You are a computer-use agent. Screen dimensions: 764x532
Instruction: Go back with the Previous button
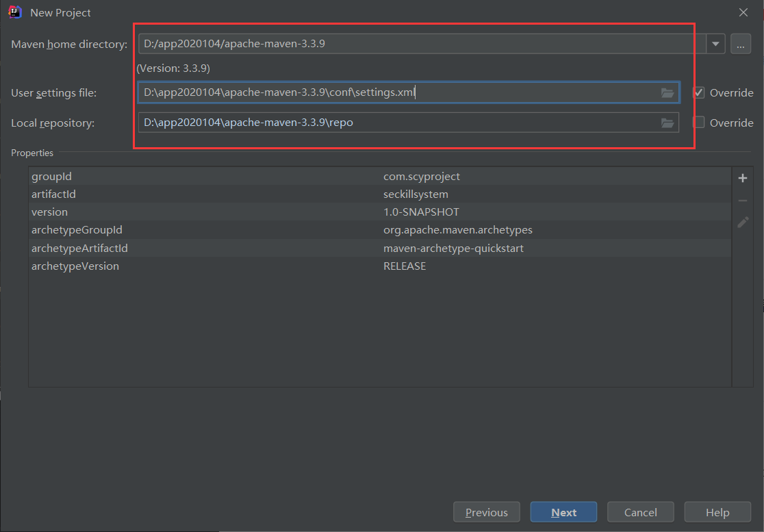click(486, 512)
